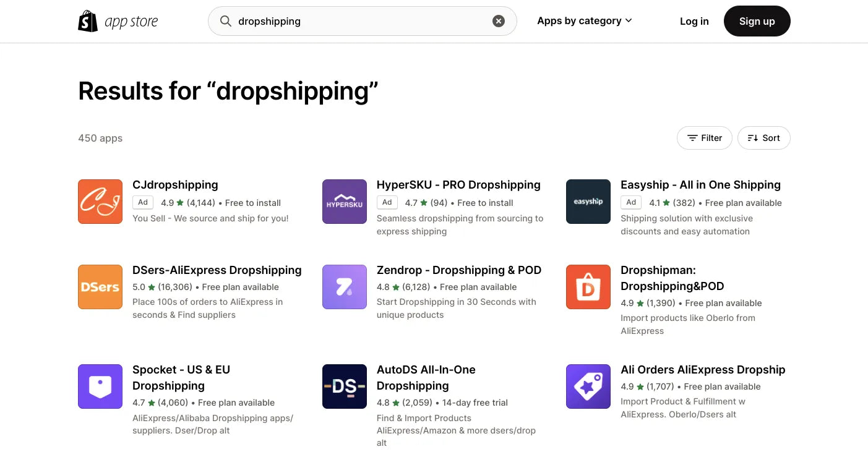
Task: Open the Sort options
Action: pyautogui.click(x=763, y=137)
